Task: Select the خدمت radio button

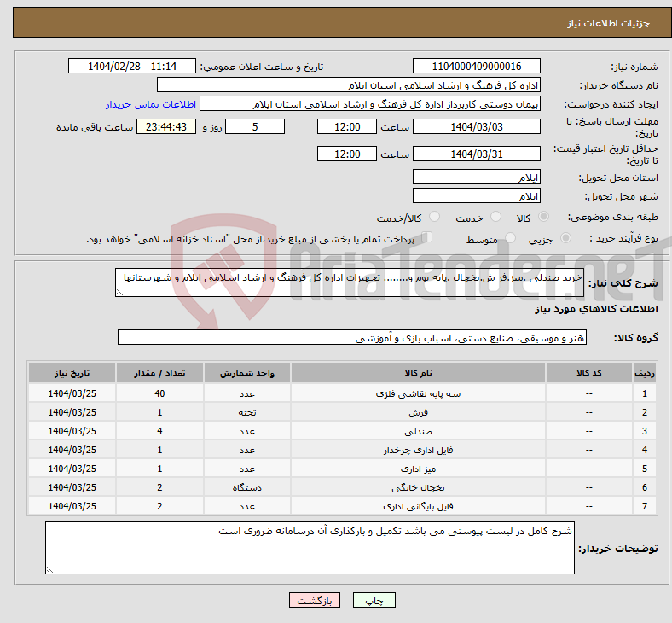Action: [495, 217]
